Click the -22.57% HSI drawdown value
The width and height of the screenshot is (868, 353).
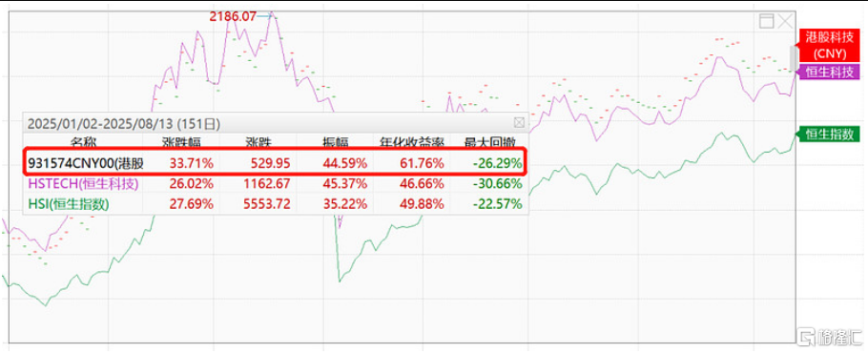(499, 204)
